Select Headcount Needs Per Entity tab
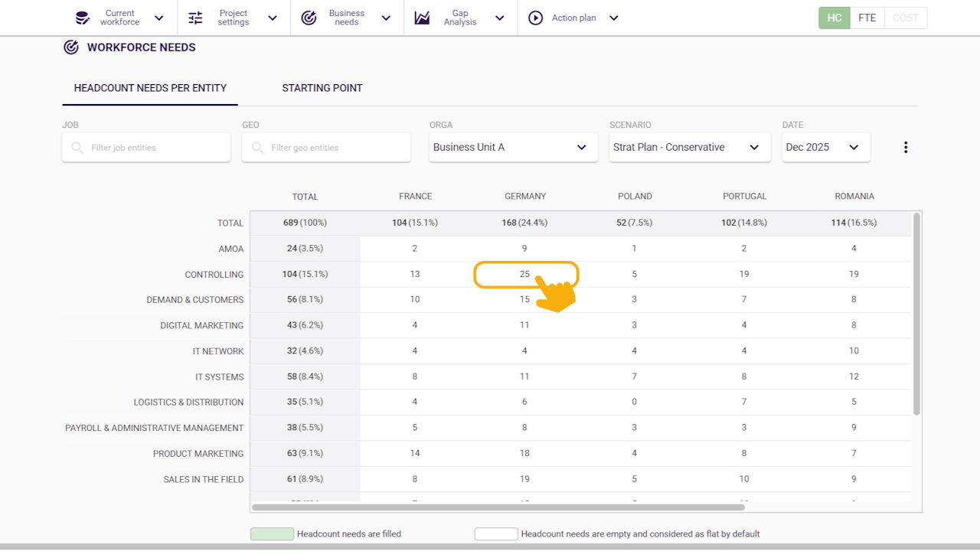Image resolution: width=980 pixels, height=551 pixels. pos(150,88)
